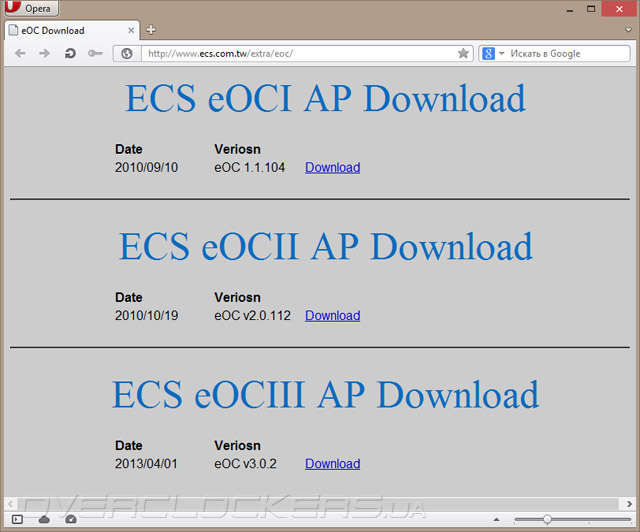Click the Google search input field
Image resolution: width=640 pixels, height=532 pixels.
point(568,53)
